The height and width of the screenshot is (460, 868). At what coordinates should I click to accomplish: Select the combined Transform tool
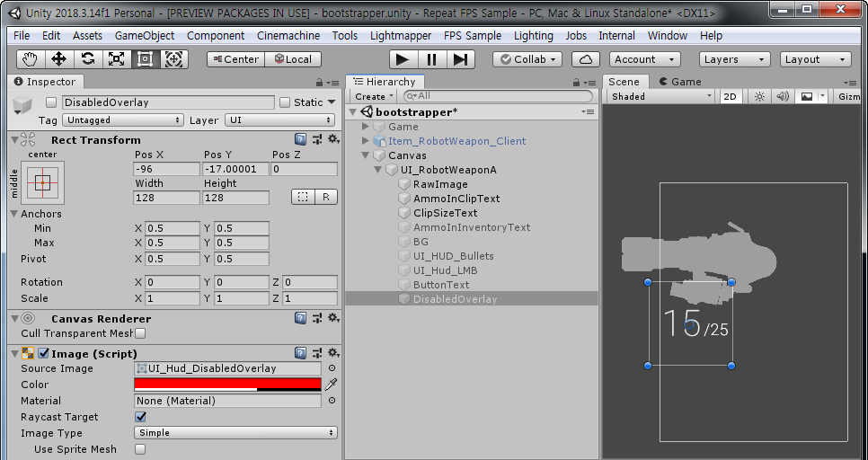pyautogui.click(x=173, y=59)
